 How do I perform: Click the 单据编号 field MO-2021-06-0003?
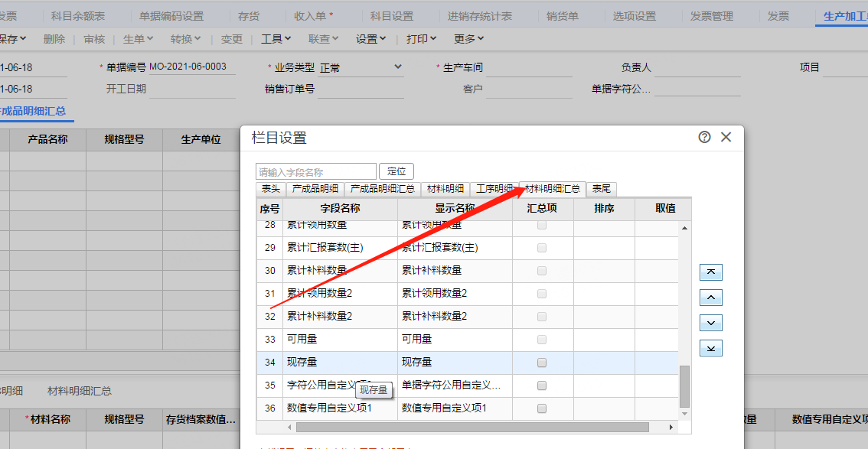[x=192, y=67]
